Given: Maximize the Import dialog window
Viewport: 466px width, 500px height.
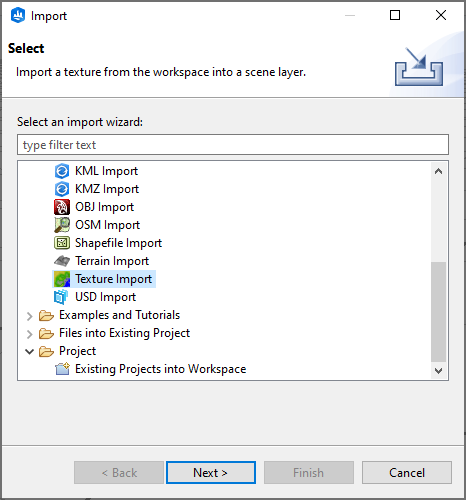Looking at the screenshot, I should point(395,15).
